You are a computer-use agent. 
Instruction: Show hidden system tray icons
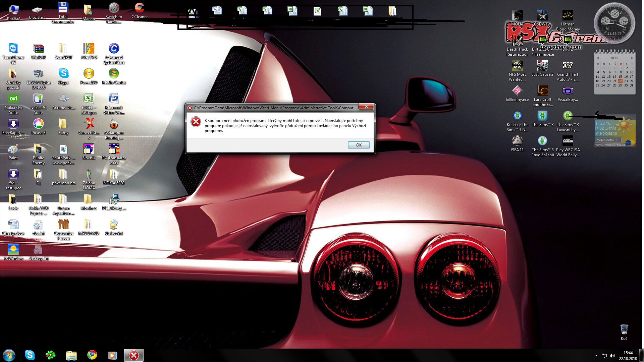coord(596,356)
